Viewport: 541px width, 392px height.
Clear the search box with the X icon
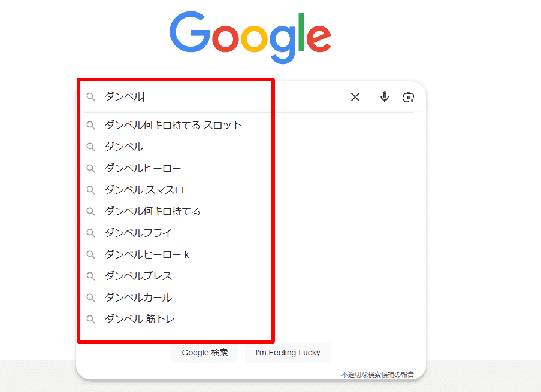tap(355, 97)
